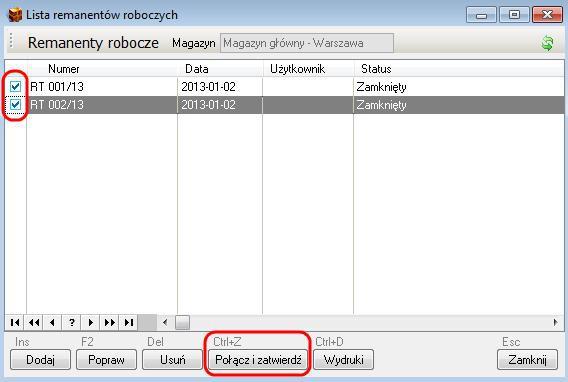Click the horizontal scrollbar right arrow
The width and height of the screenshot is (568, 382).
coord(556,322)
